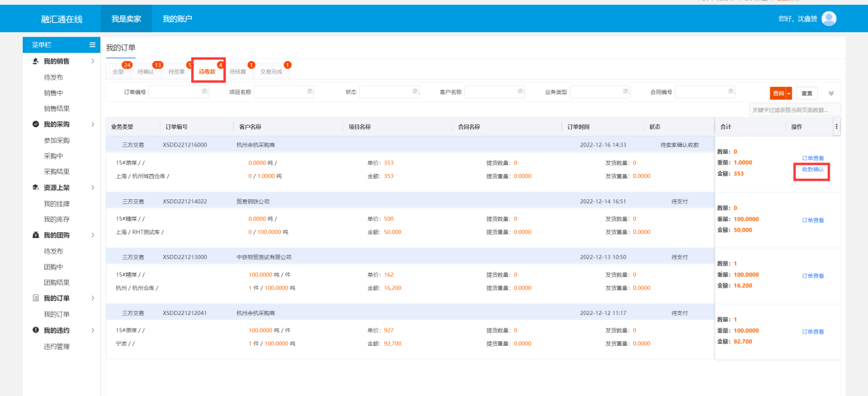The height and width of the screenshot is (396, 868).
Task: Switch to the 我的账户 top tab
Action: pyautogui.click(x=177, y=19)
